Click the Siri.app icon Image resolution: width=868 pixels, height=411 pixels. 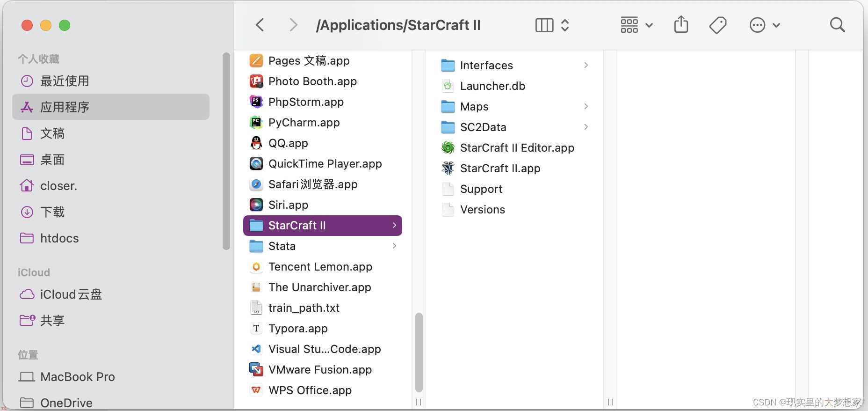[256, 205]
